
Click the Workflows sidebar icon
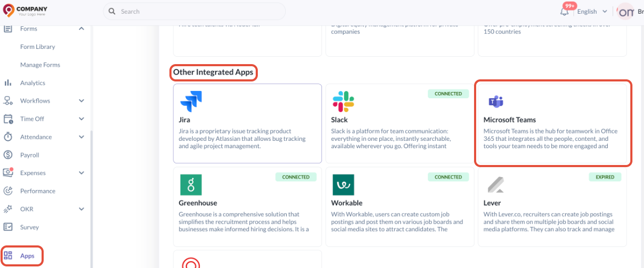pyautogui.click(x=8, y=100)
